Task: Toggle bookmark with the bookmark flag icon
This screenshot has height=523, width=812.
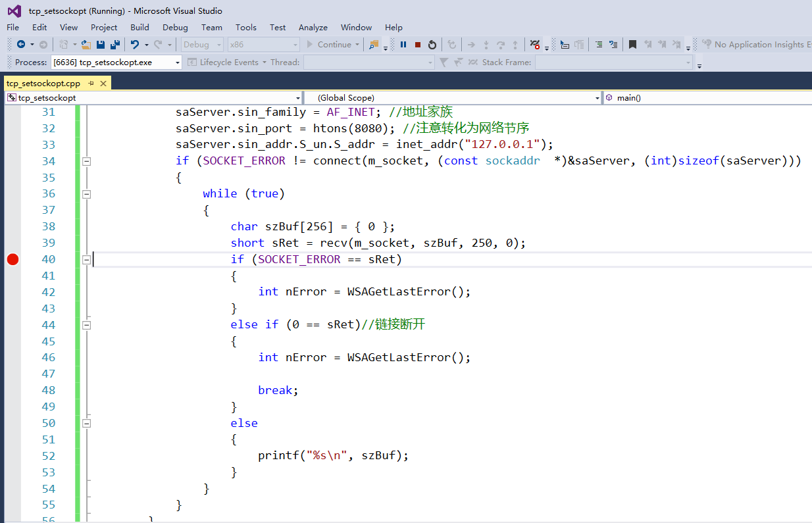Action: click(x=632, y=45)
